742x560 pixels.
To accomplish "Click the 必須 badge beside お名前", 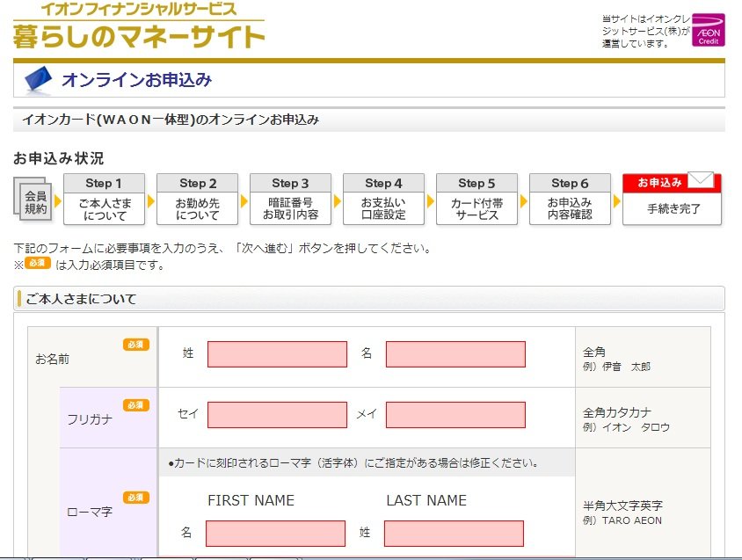I will 135,345.
